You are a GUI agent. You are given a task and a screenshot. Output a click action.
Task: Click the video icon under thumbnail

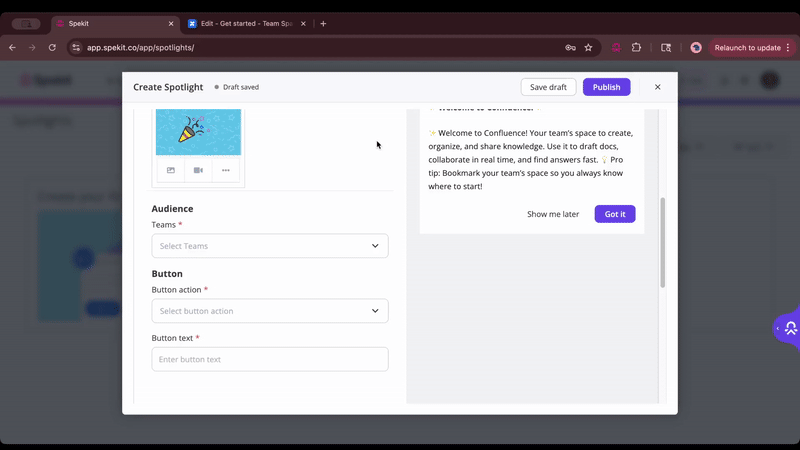[198, 170]
